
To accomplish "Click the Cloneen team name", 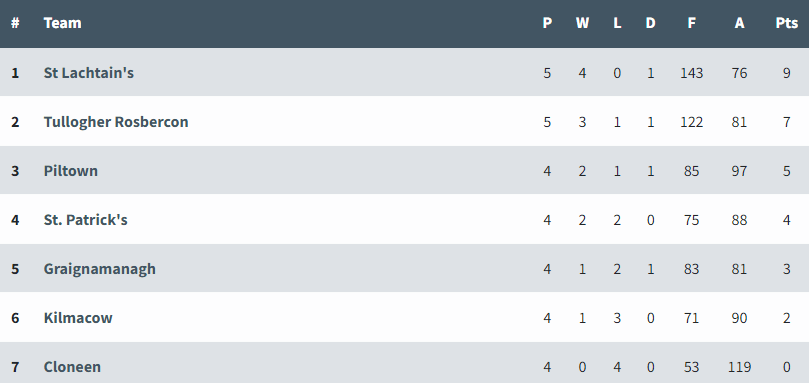I will coord(72,366).
